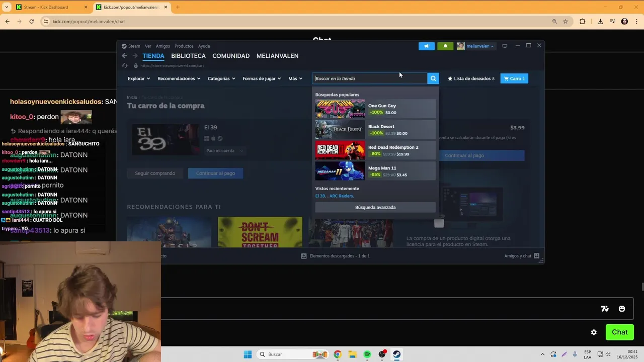Expand the Recomendaciones dropdown
This screenshot has width=644, height=362.
pyautogui.click(x=179, y=78)
